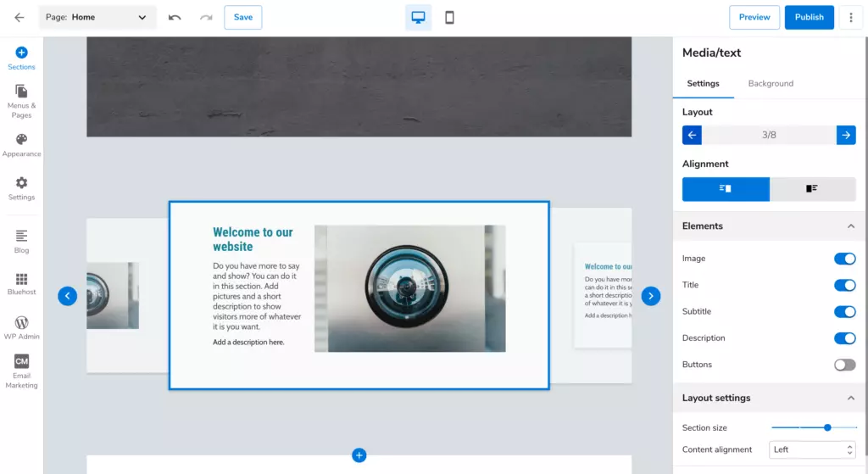
Task: Click the 3/8 layout counter
Action: (x=769, y=135)
